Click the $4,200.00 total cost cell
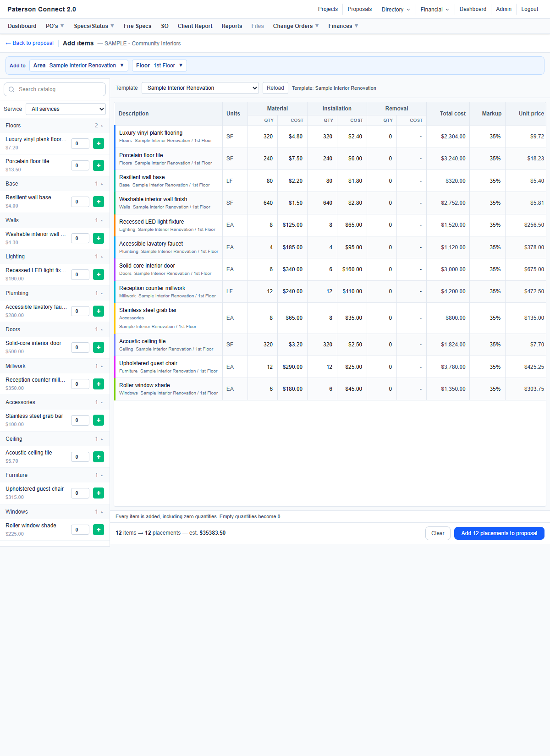 448,291
